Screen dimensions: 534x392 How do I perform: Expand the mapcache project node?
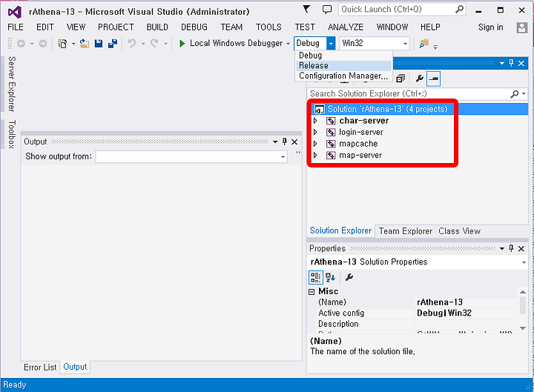tap(315, 144)
